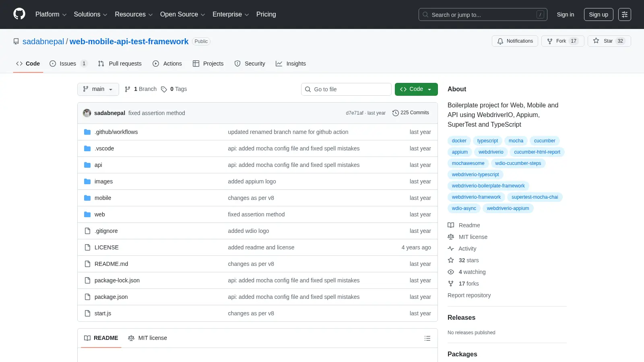The height and width of the screenshot is (362, 644).
Task: Click the package.json file icon
Action: [87, 297]
